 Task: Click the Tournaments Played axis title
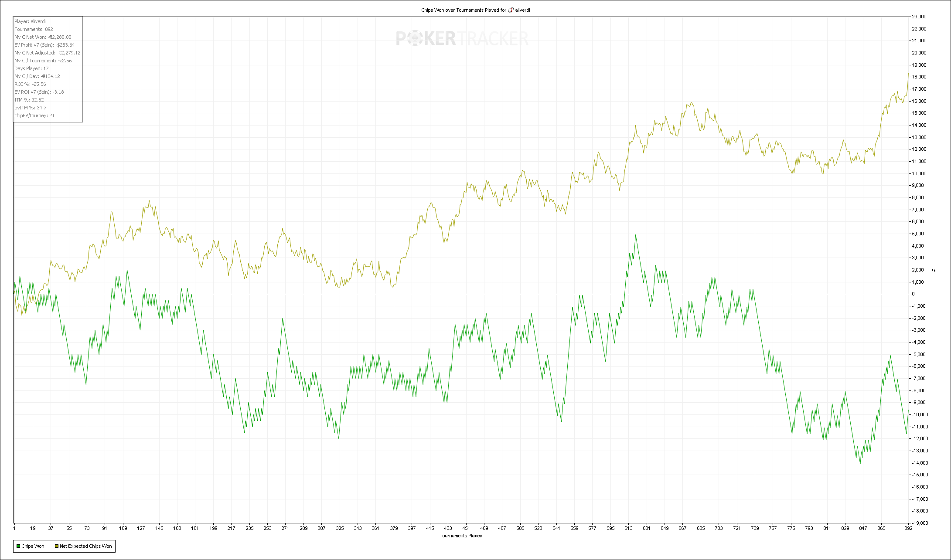pos(461,536)
